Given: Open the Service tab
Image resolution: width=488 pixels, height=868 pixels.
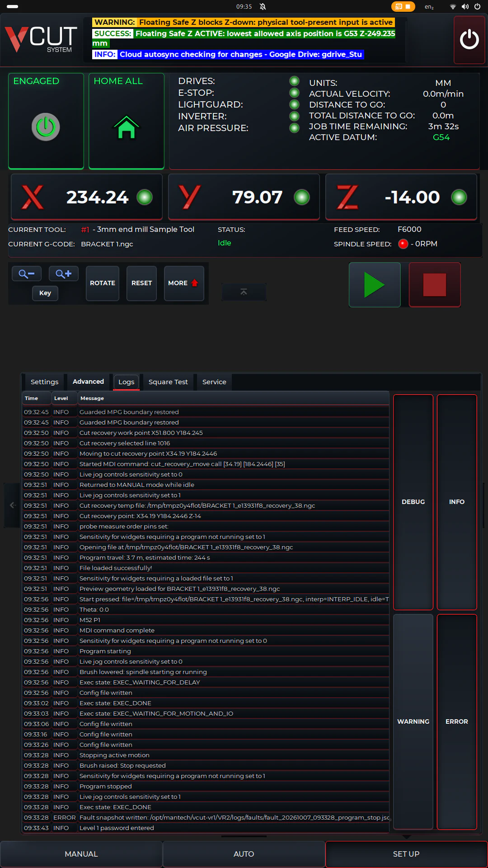Looking at the screenshot, I should (x=214, y=382).
